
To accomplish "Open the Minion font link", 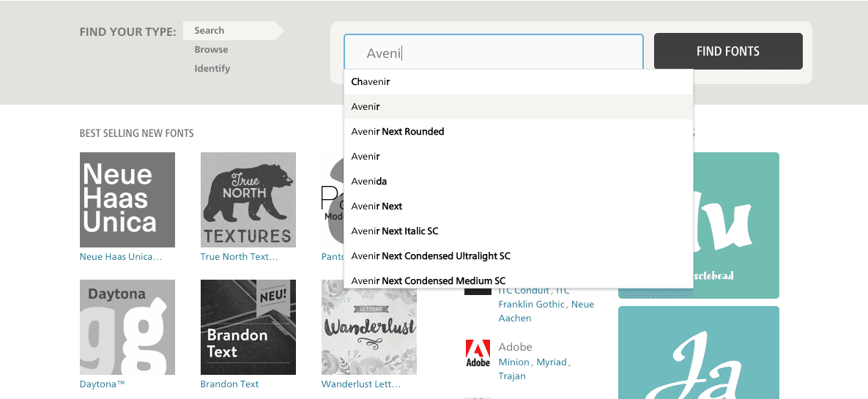I will click(x=513, y=362).
